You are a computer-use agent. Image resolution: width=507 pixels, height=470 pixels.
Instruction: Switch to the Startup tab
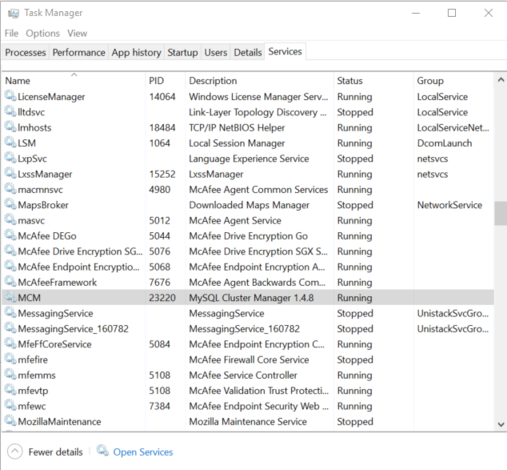[182, 52]
